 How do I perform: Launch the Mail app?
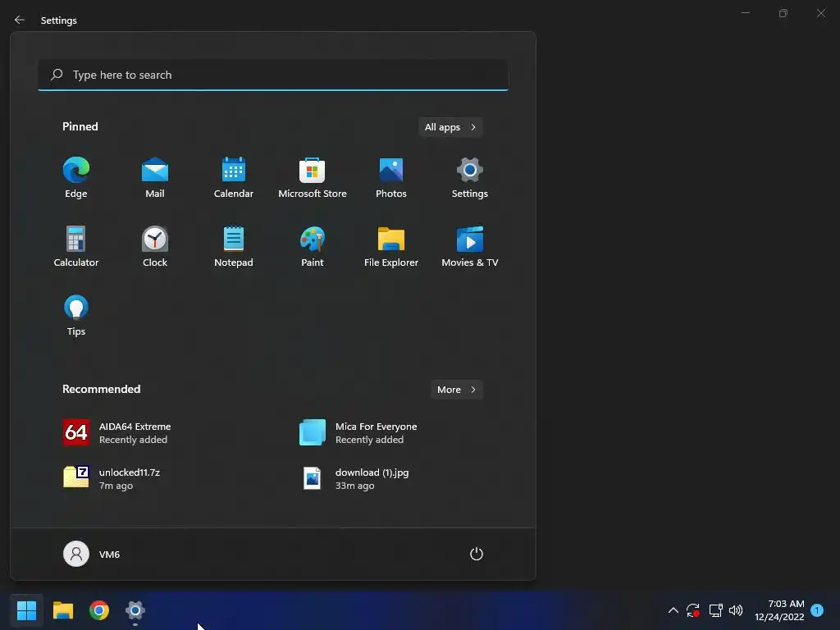(x=155, y=178)
